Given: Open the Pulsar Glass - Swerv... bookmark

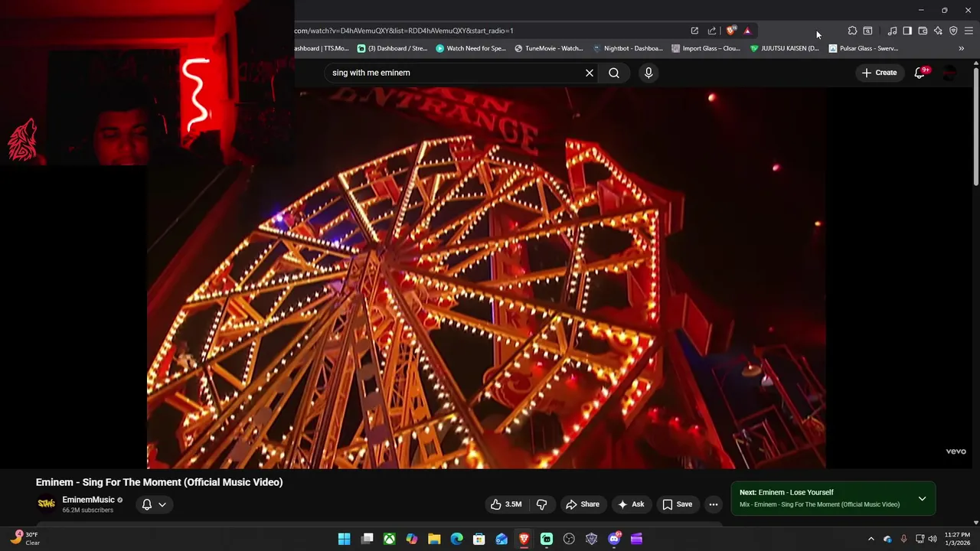Looking at the screenshot, I should 864,48.
